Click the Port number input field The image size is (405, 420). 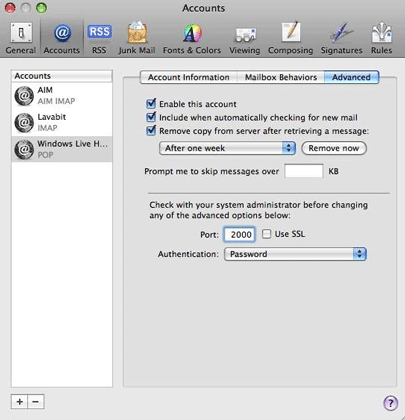240,234
